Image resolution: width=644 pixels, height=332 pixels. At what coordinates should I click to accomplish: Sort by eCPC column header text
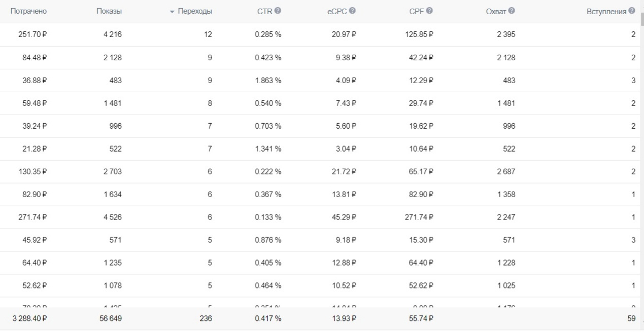337,11
